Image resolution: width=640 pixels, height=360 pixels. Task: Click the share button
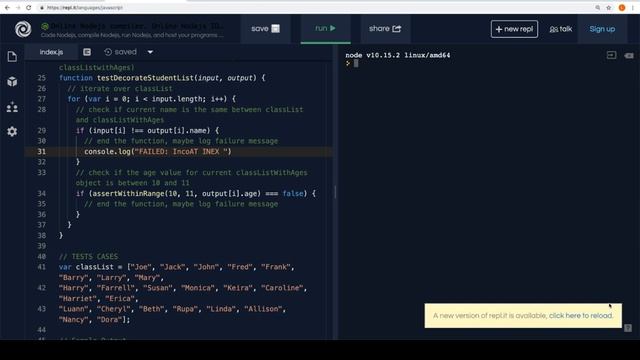pyautogui.click(x=385, y=29)
